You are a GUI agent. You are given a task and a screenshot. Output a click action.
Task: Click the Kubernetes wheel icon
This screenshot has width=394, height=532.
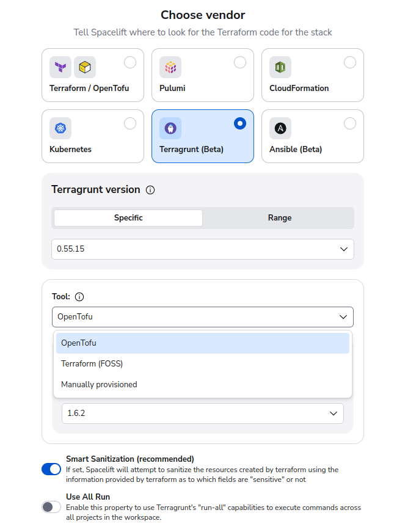[x=60, y=128]
